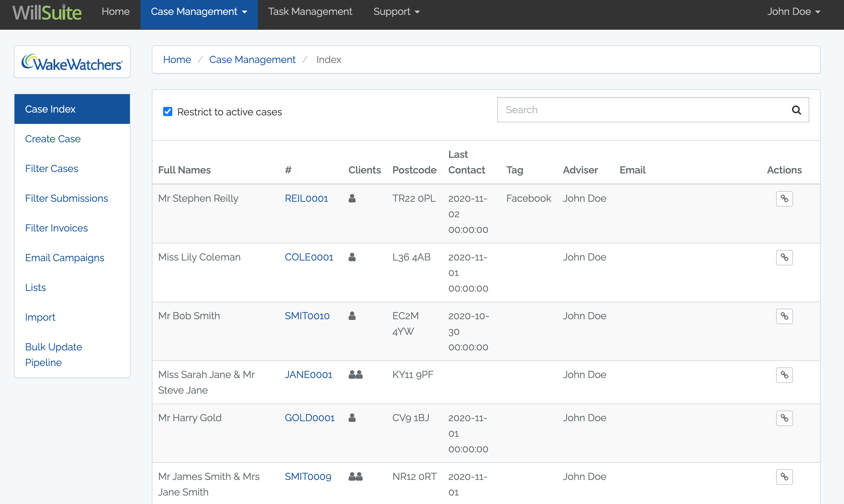Click link icon for Mr Harry Gold
Screen dimensions: 844x504
pos(784,418)
